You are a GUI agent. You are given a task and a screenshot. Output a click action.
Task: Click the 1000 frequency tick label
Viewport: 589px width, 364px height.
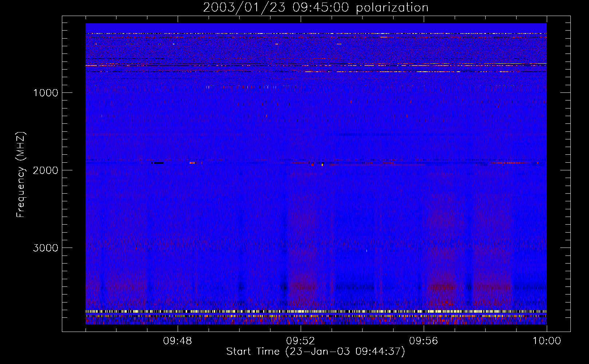pos(46,93)
